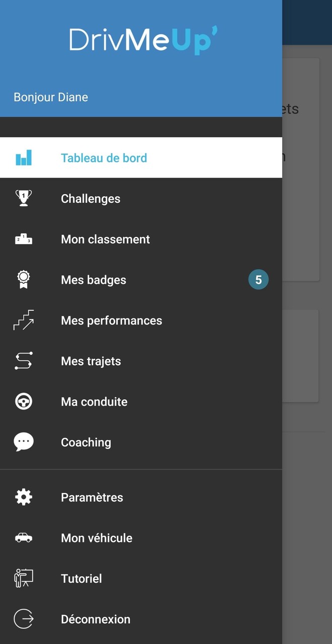Click the DrivMeUp' logo in header
This screenshot has height=644, width=332.
143,40
